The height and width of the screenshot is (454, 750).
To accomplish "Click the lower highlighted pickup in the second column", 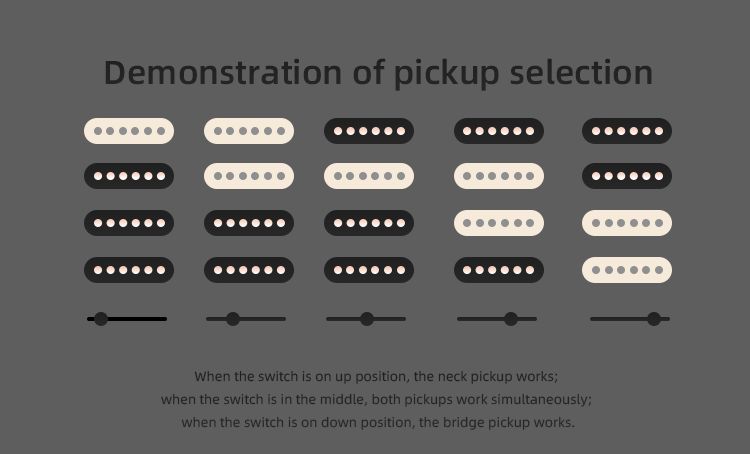I will [x=249, y=176].
